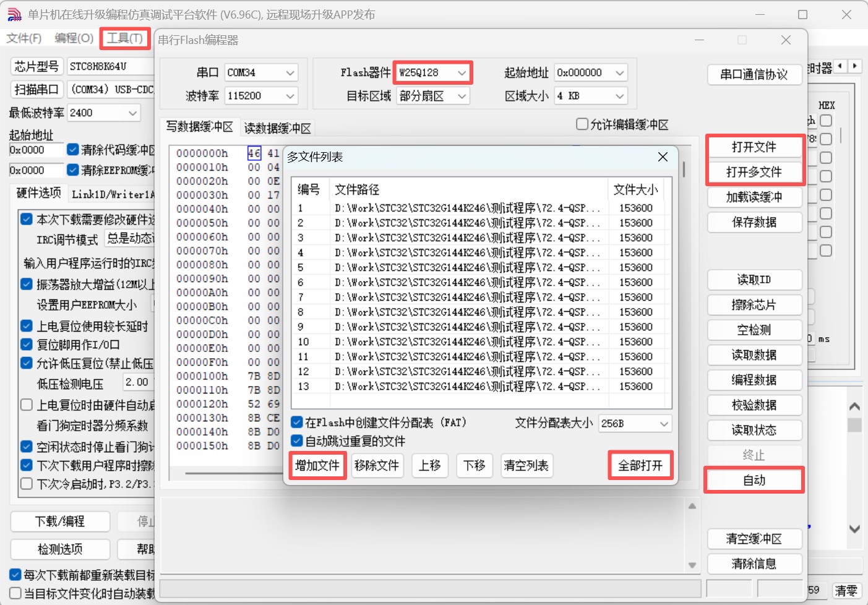
Task: Click the 串口通信协议 button
Action: pyautogui.click(x=754, y=75)
